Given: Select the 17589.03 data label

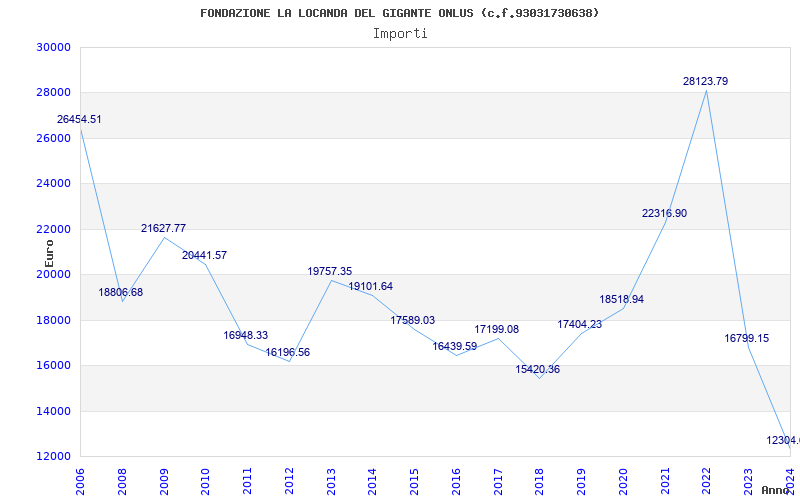Looking at the screenshot, I should 413,320.
